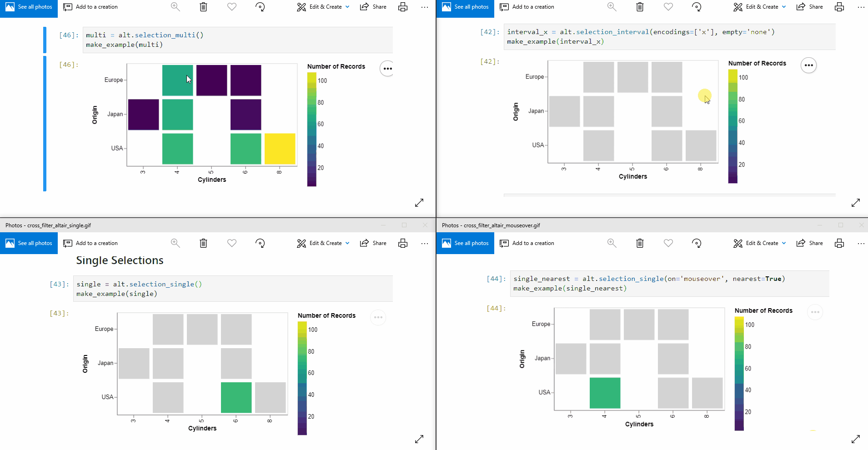
Task: Toggle fullscreen on the interval selection chart window
Action: click(x=857, y=203)
